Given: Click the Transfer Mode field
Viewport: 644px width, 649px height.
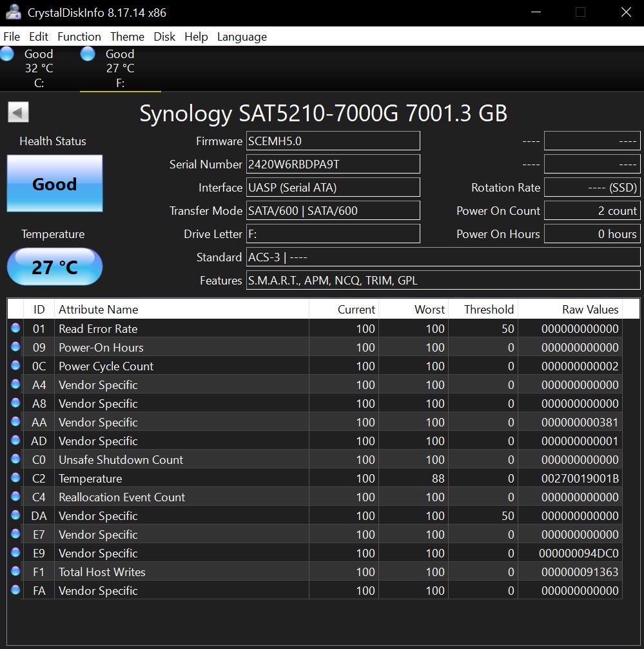Looking at the screenshot, I should (333, 210).
